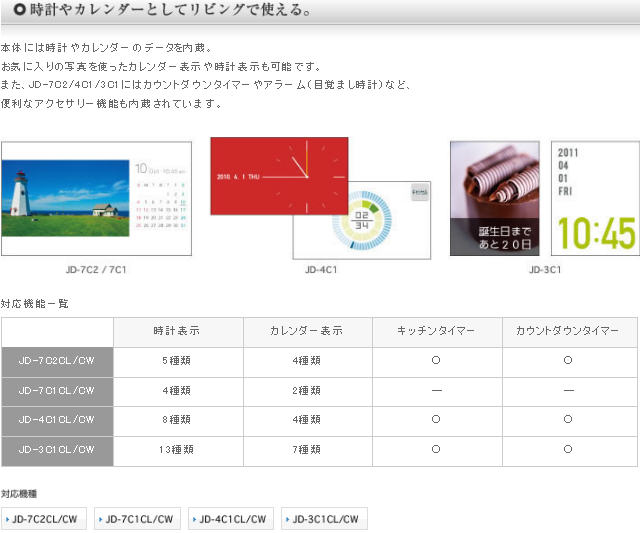The image size is (642, 533).
Task: Click the green 10:45 digital clock image
Action: coord(594,198)
